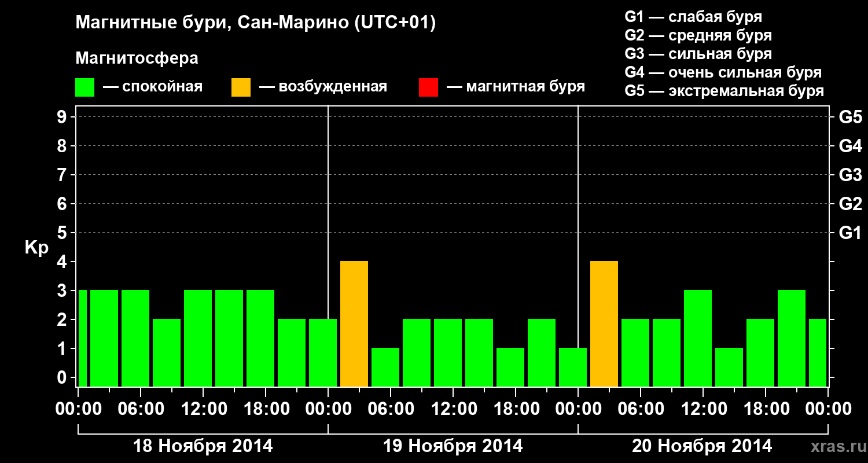Click the orange 'возбужденная' legend swatch
Screen dimensions: 868x463
241,87
